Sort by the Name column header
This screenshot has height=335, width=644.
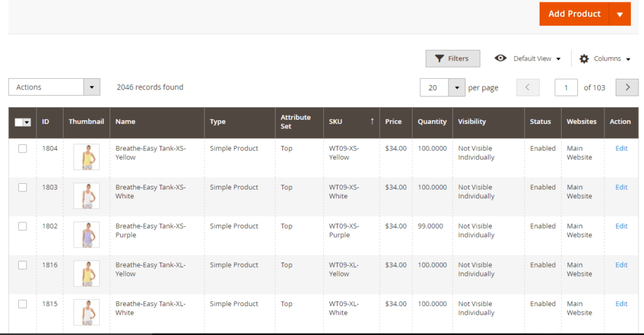(126, 122)
